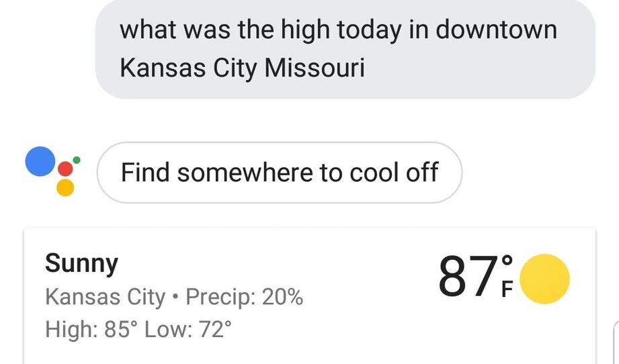Tap the yellow sun weather icon
Viewport: 619px width, 364px height.
[x=544, y=279]
